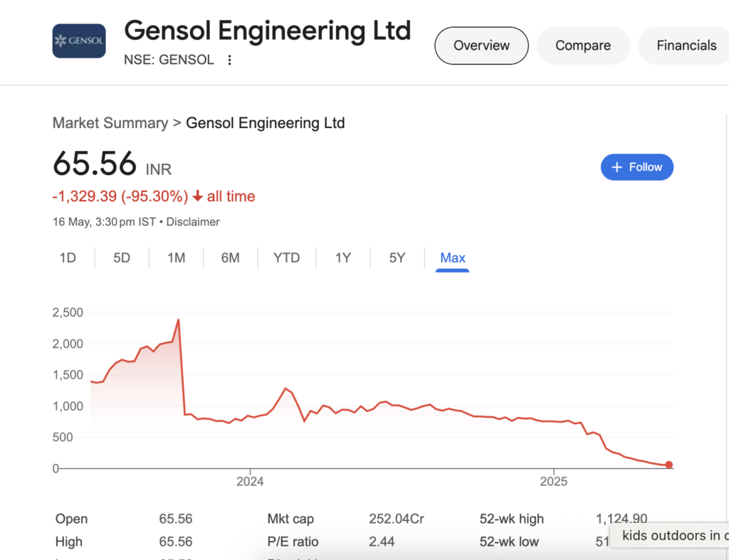Toggle the Max chart range

click(x=453, y=258)
